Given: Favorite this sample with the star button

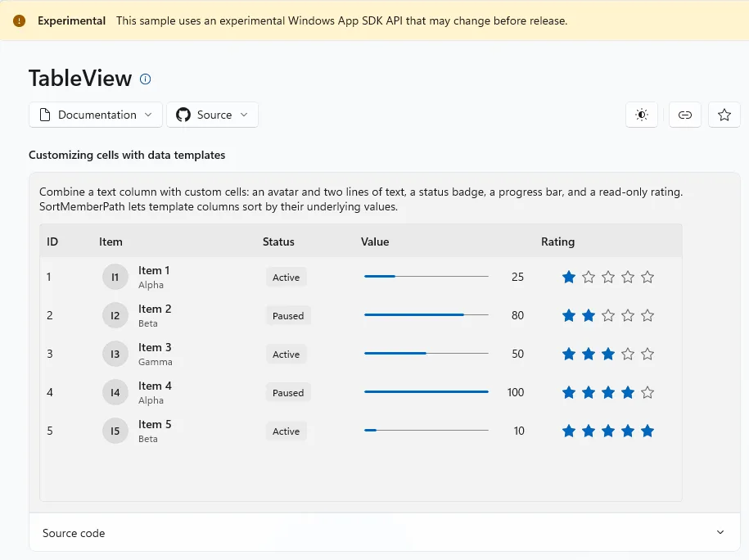Looking at the screenshot, I should (x=724, y=115).
